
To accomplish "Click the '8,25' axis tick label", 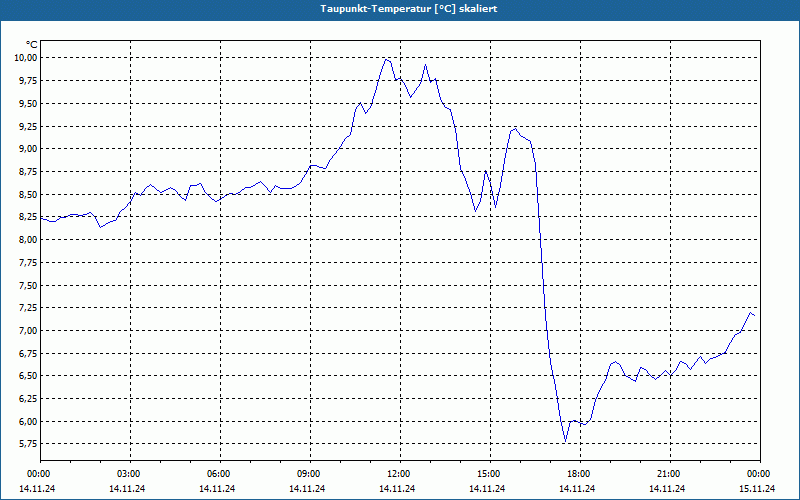I will pyautogui.click(x=28, y=217).
